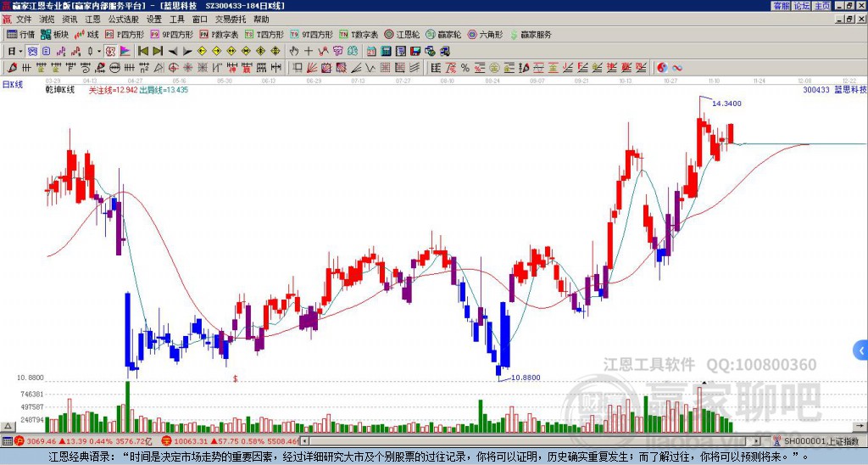Open the 公式选股 menu
The height and width of the screenshot is (465, 868).
(x=124, y=20)
